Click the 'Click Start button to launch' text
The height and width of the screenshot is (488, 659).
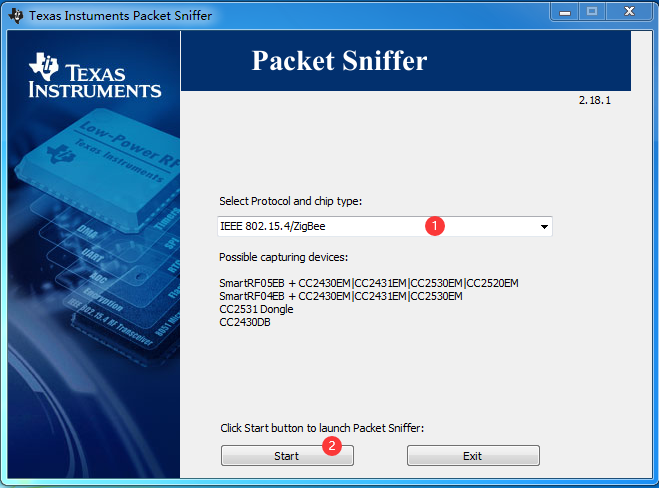pos(322,428)
